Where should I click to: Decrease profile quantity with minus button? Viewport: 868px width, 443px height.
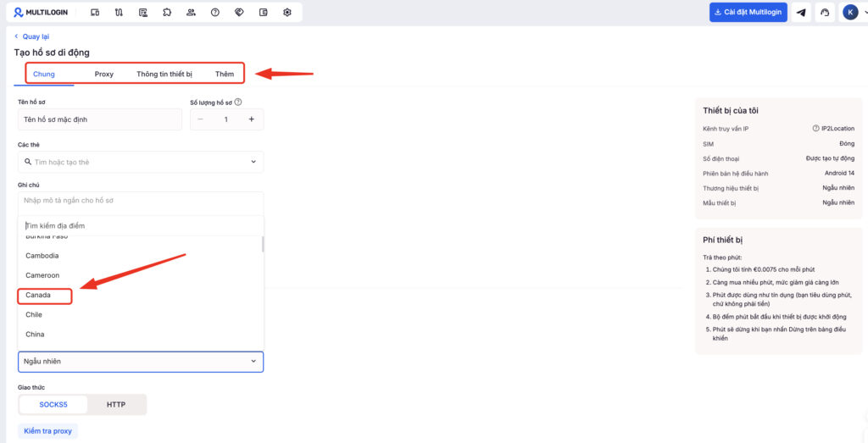click(200, 119)
